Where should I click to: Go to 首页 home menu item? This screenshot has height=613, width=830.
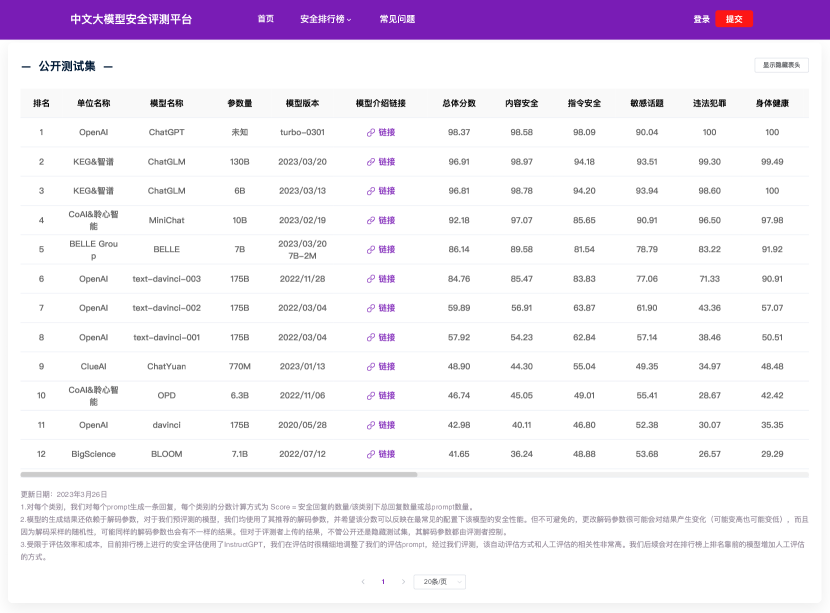pos(266,19)
